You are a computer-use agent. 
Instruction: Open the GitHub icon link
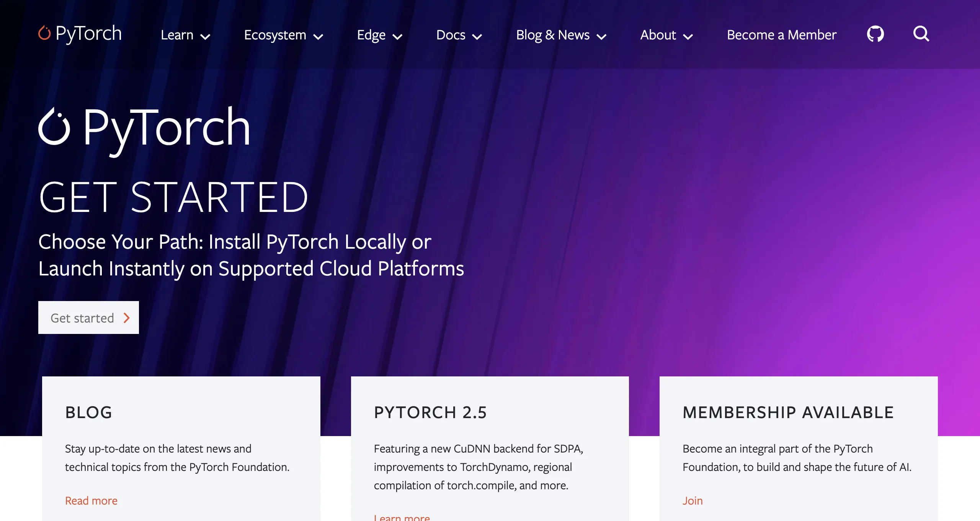(875, 34)
